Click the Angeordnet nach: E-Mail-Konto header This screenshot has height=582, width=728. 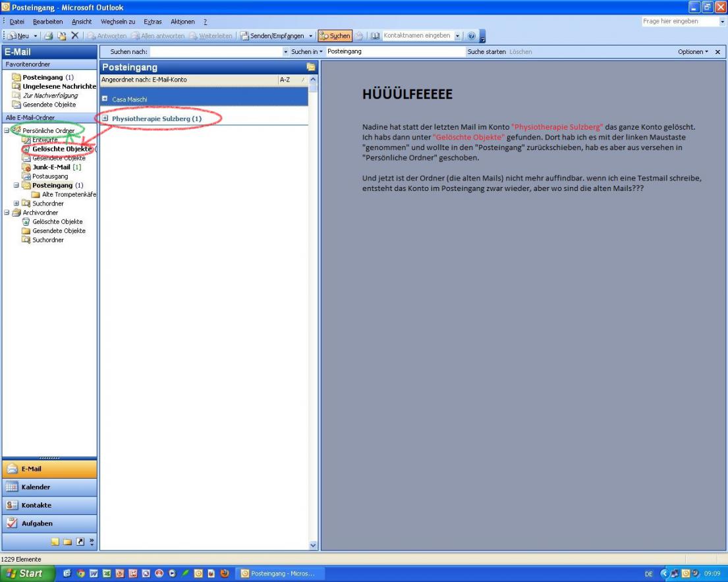click(x=189, y=80)
